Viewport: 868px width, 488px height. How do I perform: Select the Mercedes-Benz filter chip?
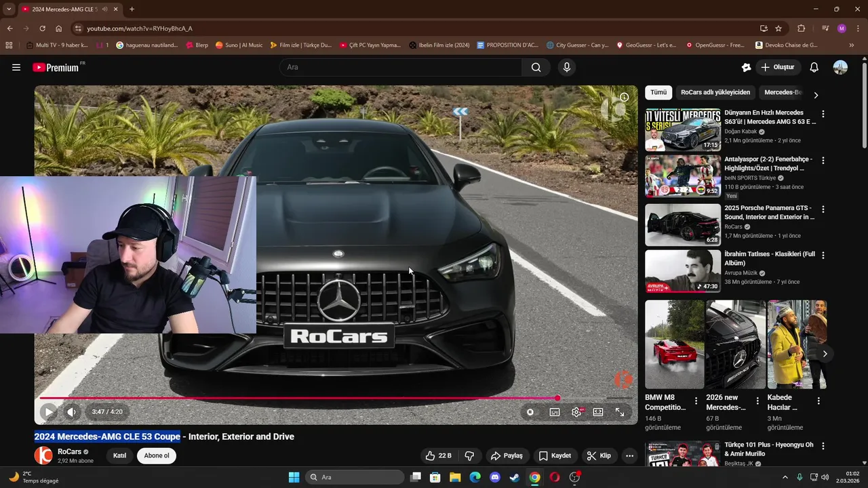(x=782, y=92)
